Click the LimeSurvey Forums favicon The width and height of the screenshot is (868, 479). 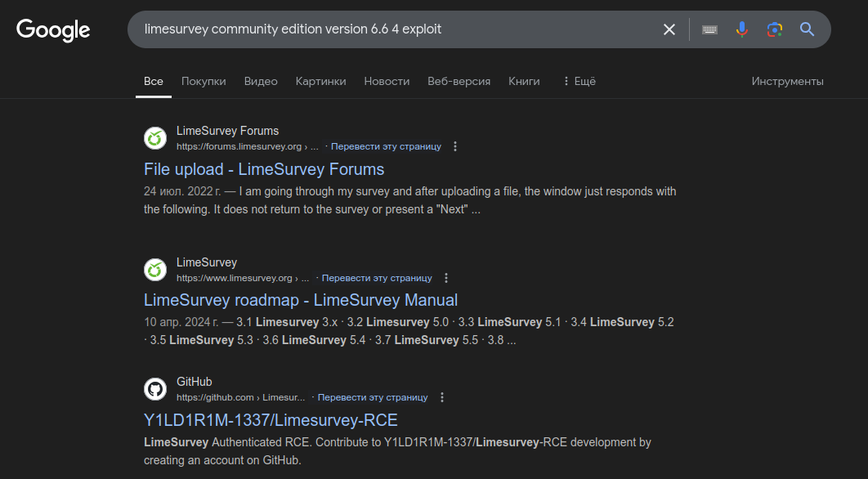[155, 138]
